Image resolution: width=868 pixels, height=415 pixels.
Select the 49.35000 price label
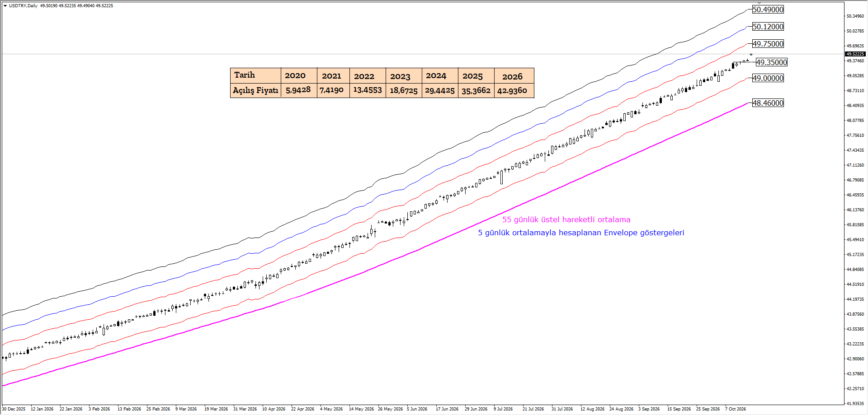[x=771, y=62]
